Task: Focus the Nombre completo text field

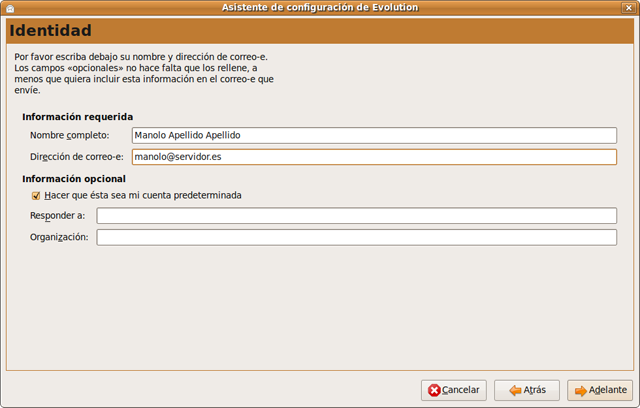Action: 373,136
